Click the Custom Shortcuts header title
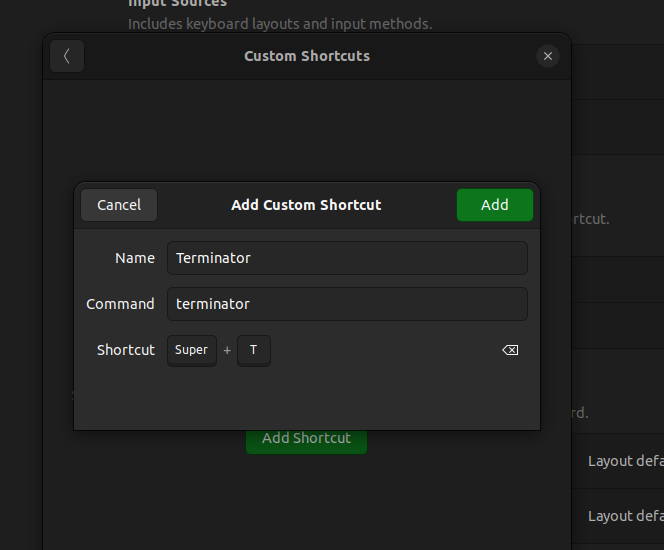Image resolution: width=664 pixels, height=550 pixels. click(306, 56)
